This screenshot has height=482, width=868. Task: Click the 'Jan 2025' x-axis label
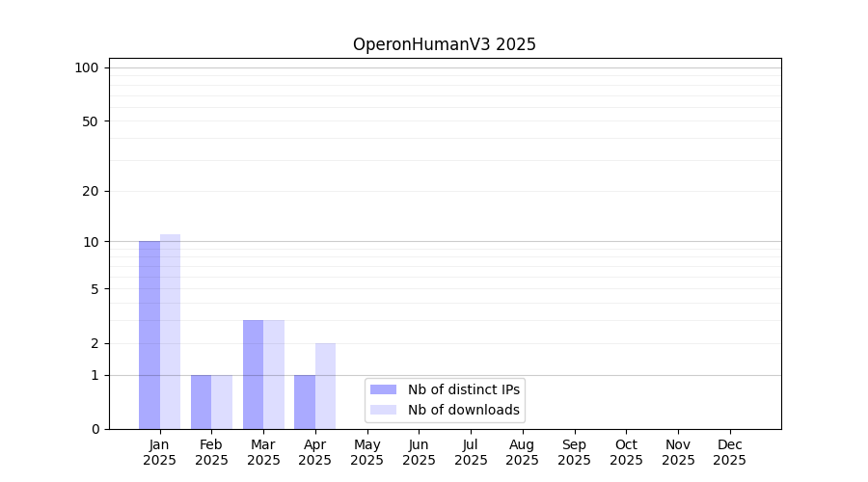click(x=159, y=452)
